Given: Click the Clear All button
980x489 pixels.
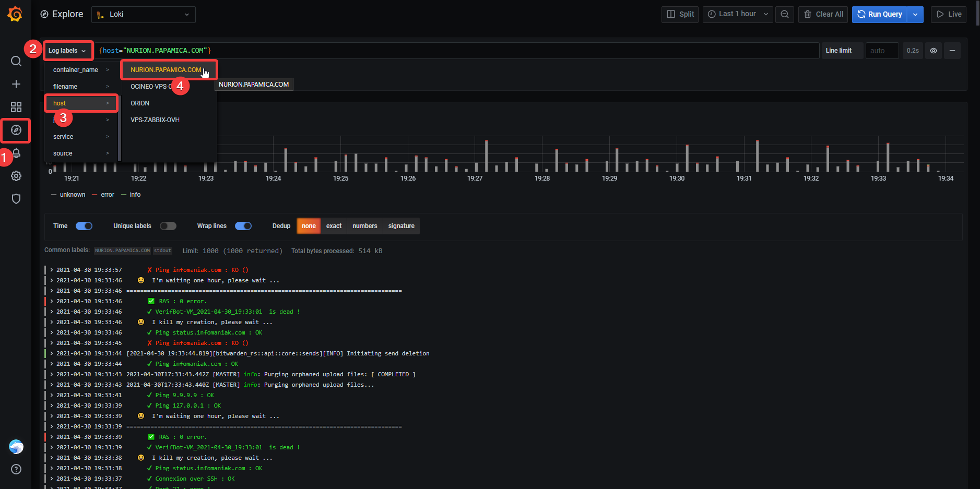Looking at the screenshot, I should (x=824, y=14).
